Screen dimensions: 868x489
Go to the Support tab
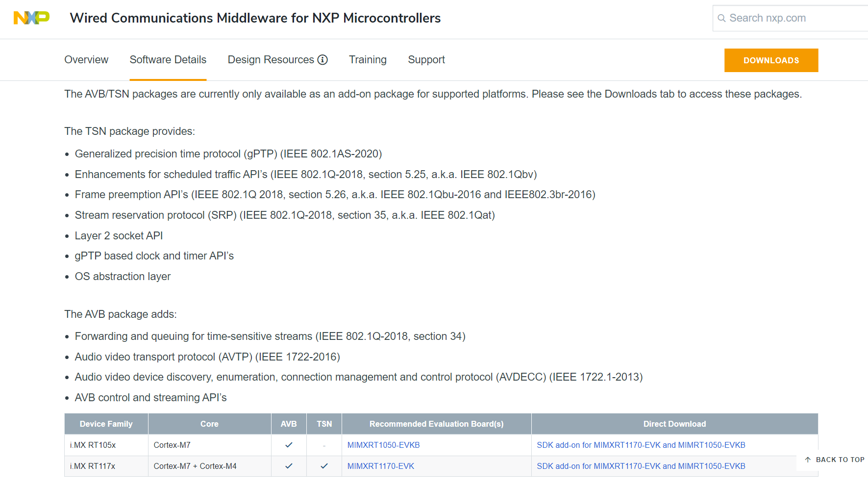point(426,60)
